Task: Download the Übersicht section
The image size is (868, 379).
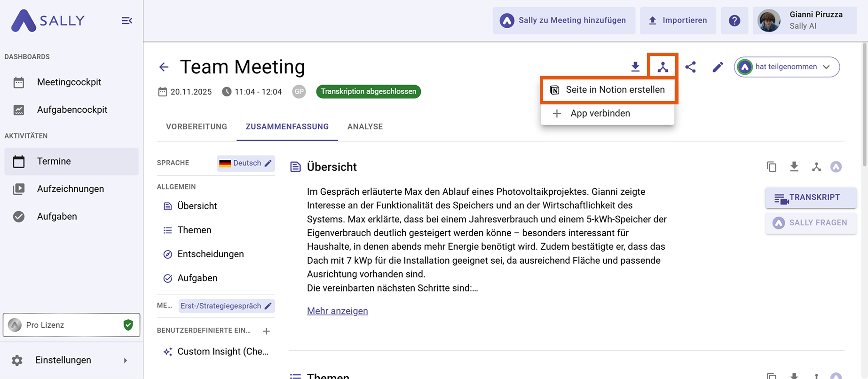Action: coord(794,167)
